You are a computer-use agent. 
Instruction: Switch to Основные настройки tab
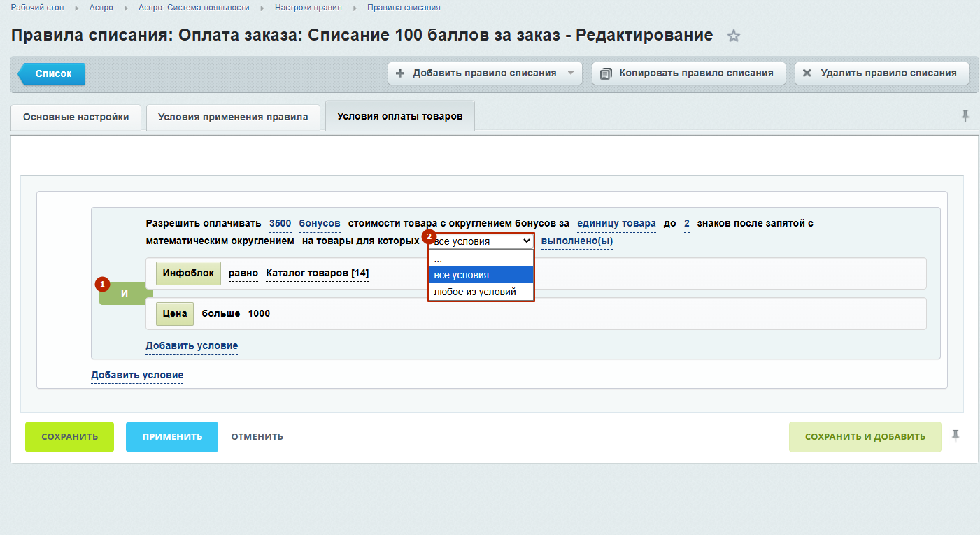[76, 117]
